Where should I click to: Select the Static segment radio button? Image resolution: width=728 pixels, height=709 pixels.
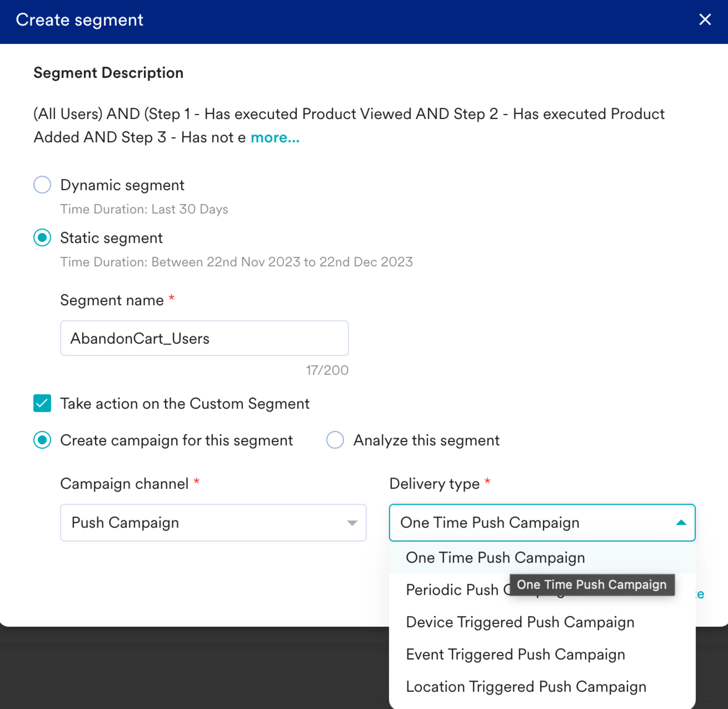coord(42,237)
